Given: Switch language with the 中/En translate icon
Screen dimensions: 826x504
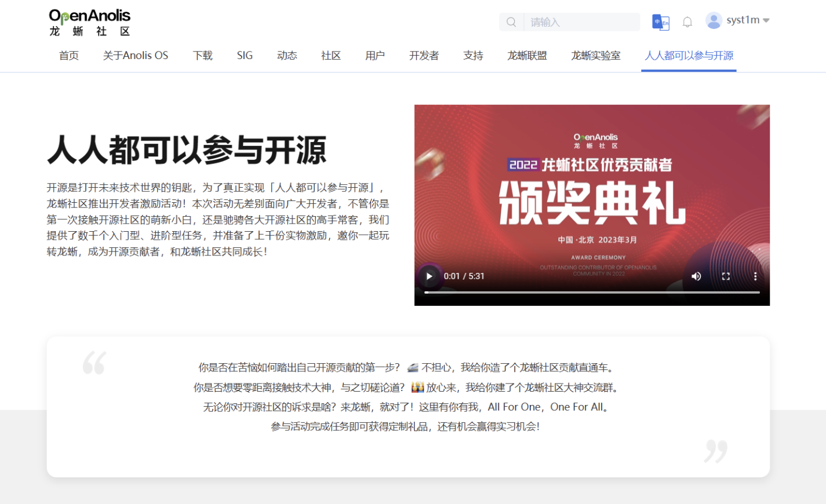Looking at the screenshot, I should coord(661,21).
